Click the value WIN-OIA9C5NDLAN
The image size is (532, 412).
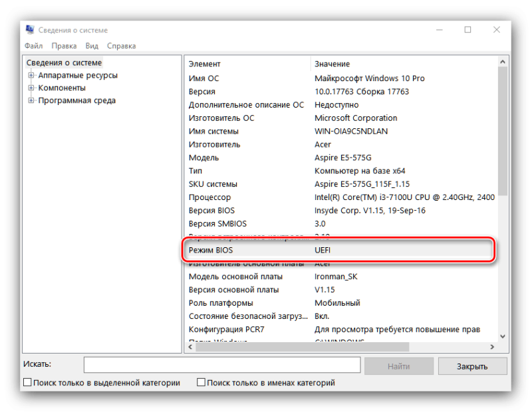(x=351, y=131)
